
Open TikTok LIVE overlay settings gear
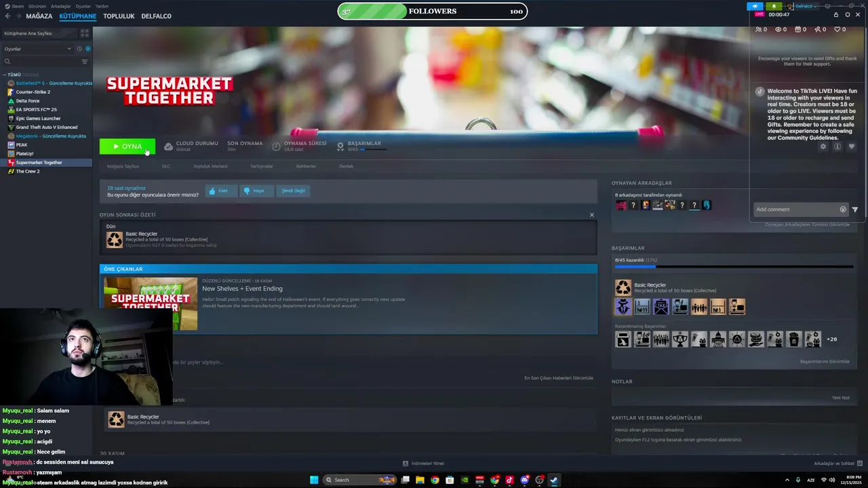click(x=847, y=14)
